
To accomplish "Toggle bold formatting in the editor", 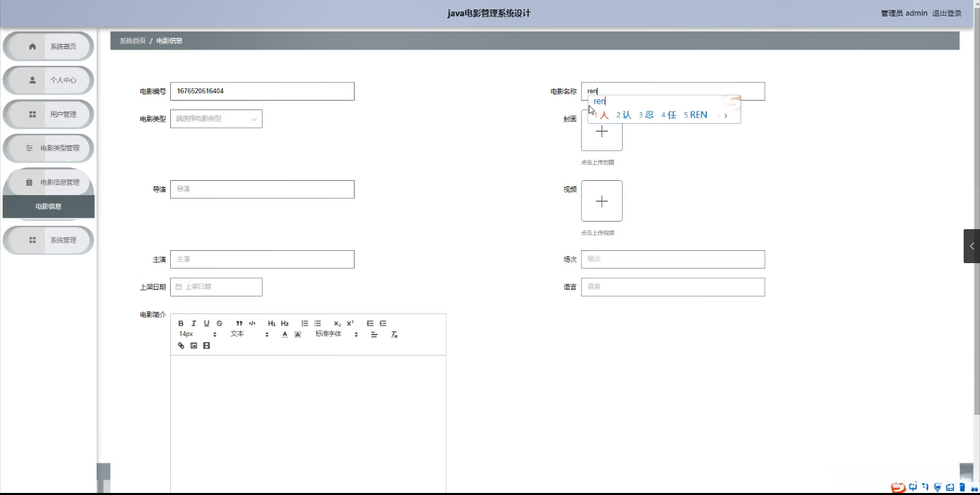I will click(x=181, y=324).
